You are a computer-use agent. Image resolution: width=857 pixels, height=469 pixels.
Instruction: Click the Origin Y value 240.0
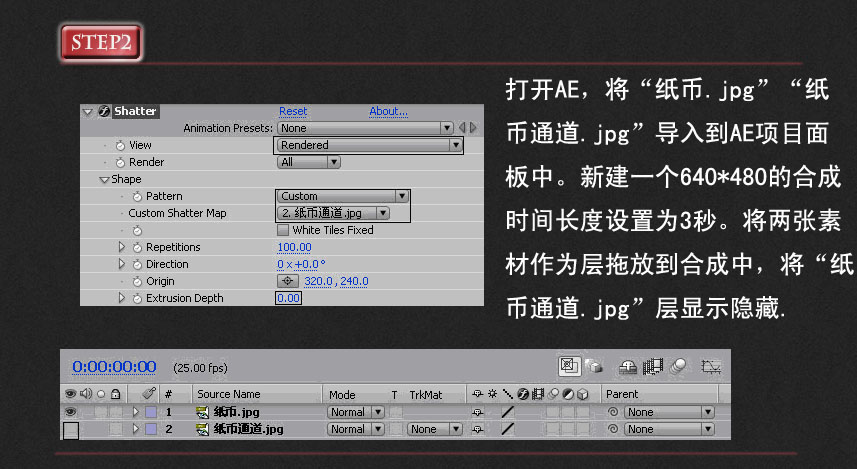[354, 281]
